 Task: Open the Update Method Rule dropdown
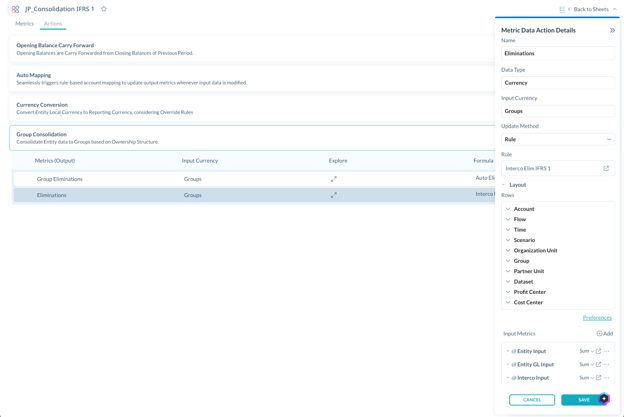[x=558, y=139]
